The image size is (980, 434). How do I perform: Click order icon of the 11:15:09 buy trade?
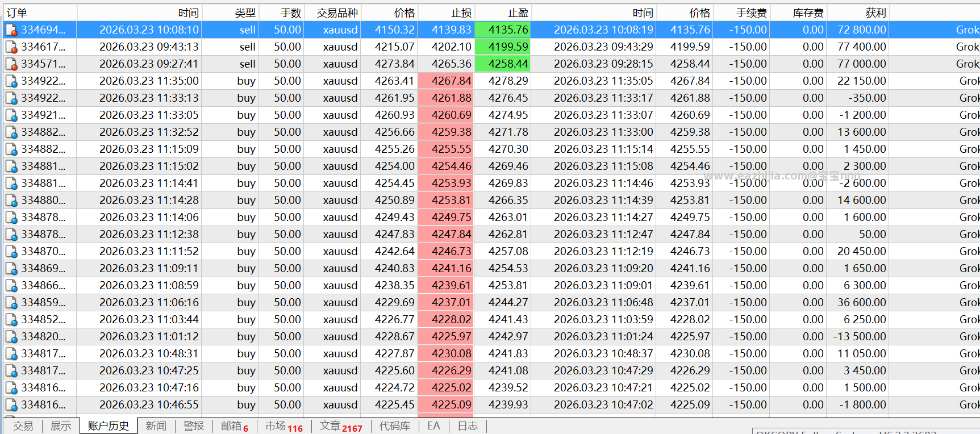tap(11, 149)
